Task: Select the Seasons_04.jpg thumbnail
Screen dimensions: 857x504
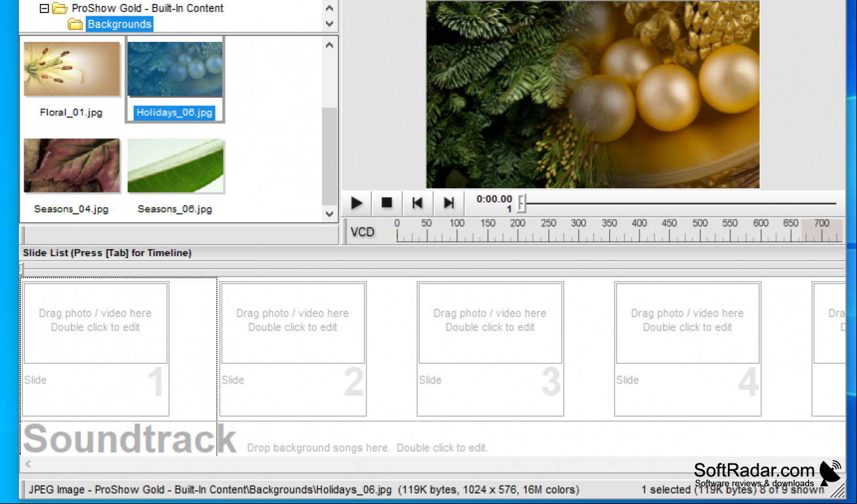Action: click(x=72, y=166)
